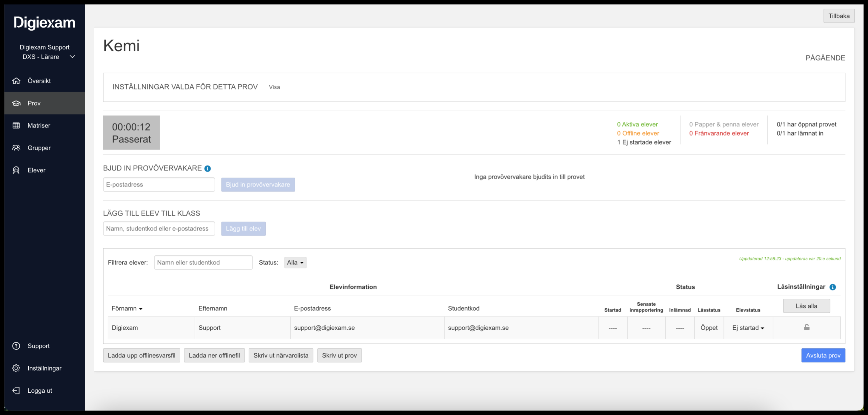Click the 0/1 har öppnat provet text

click(806, 125)
